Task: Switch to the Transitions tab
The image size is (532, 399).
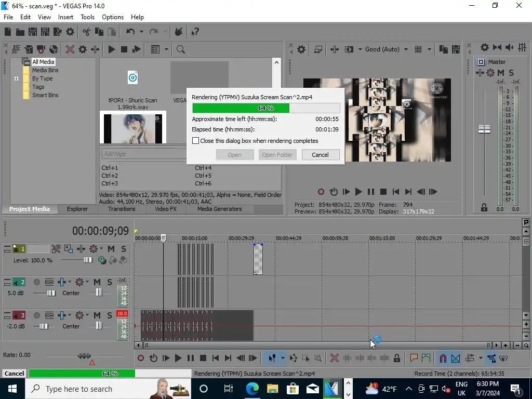Action: (122, 209)
